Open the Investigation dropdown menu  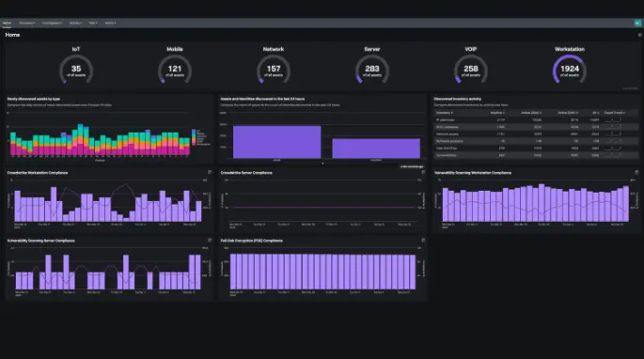pyautogui.click(x=52, y=23)
